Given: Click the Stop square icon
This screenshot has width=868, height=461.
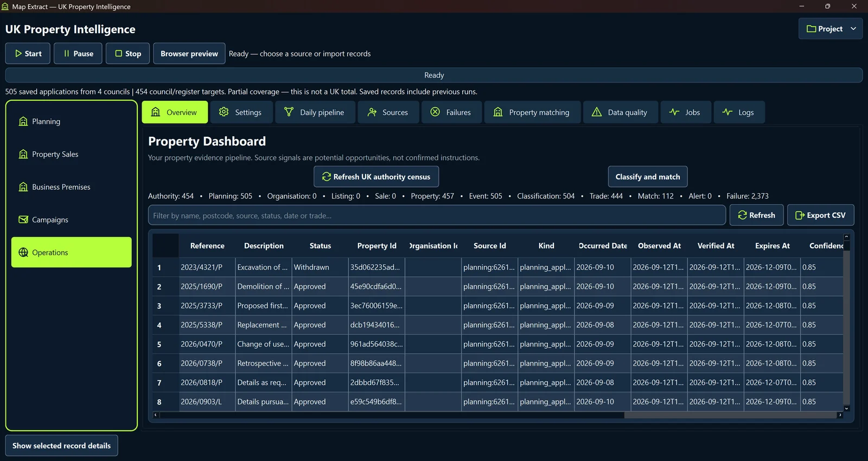Looking at the screenshot, I should [x=118, y=54].
